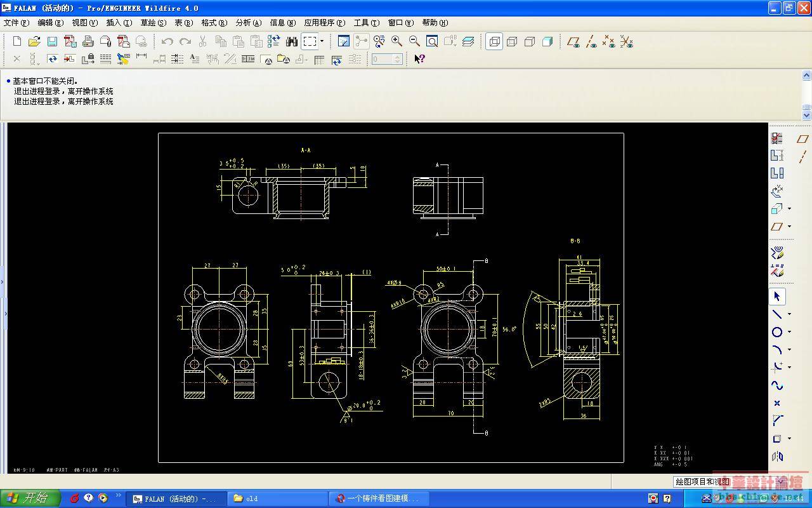Switch to FALAN taskbar button
This screenshot has width=812, height=508.
[x=176, y=498]
